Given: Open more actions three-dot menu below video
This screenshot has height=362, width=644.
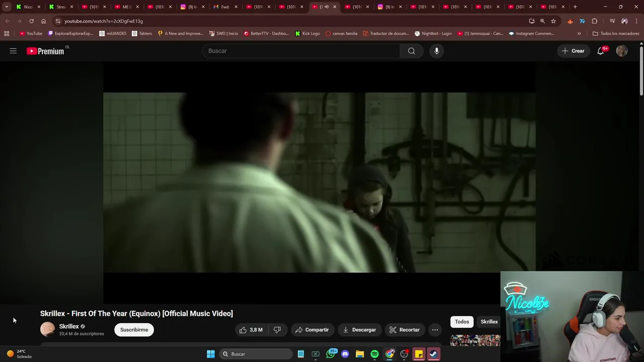Looking at the screenshot, I should tap(435, 330).
